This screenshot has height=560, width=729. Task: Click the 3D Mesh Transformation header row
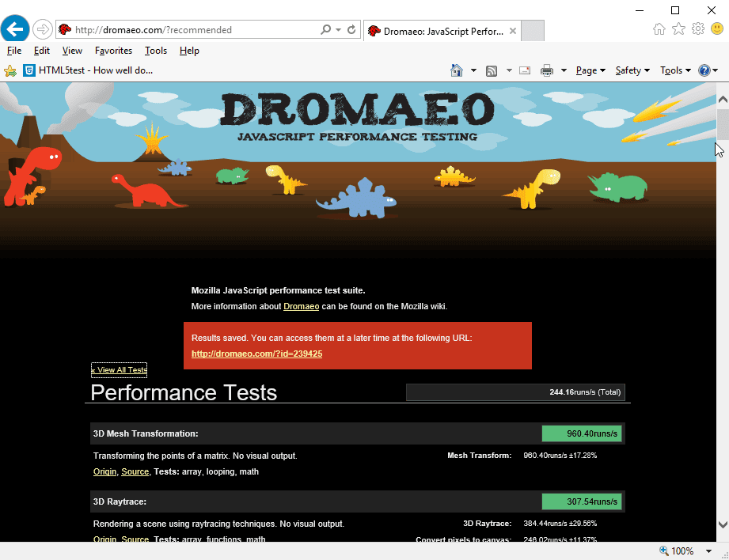(358, 433)
